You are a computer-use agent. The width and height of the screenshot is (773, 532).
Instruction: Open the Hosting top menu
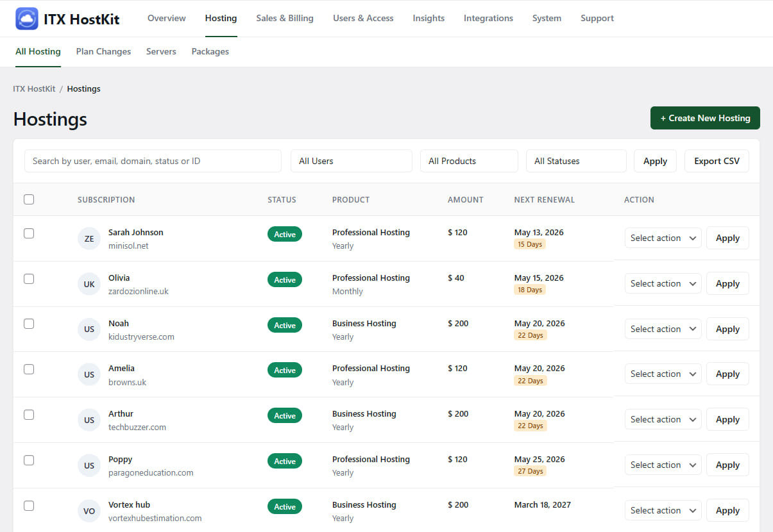221,18
